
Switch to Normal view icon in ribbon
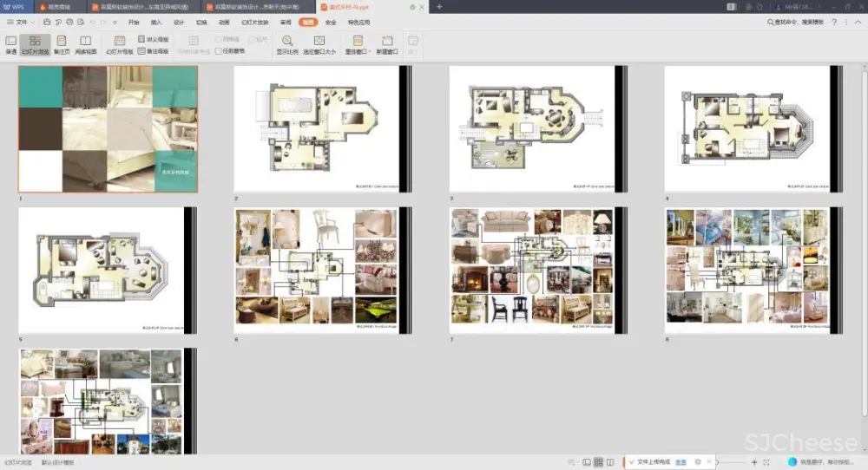(10, 44)
